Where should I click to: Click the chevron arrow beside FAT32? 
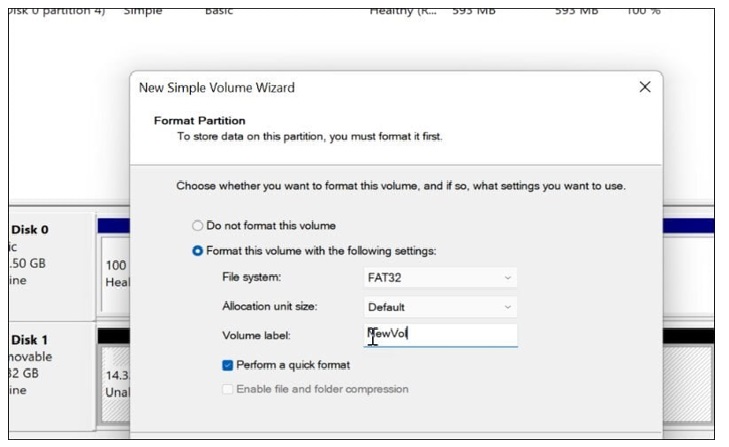pos(508,277)
